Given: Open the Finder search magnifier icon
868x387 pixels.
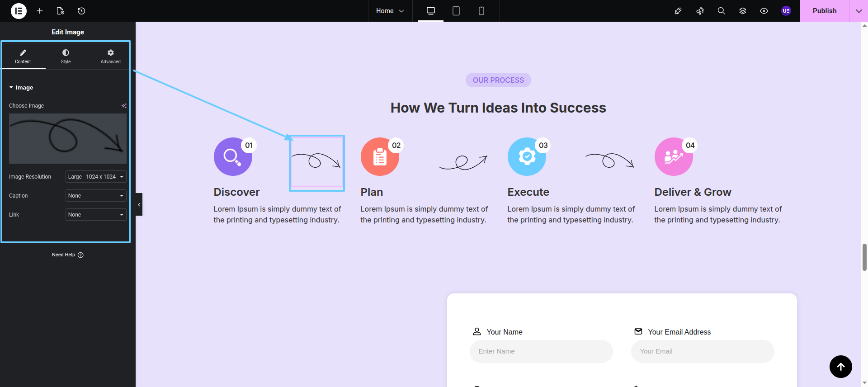Looking at the screenshot, I should click(x=721, y=11).
